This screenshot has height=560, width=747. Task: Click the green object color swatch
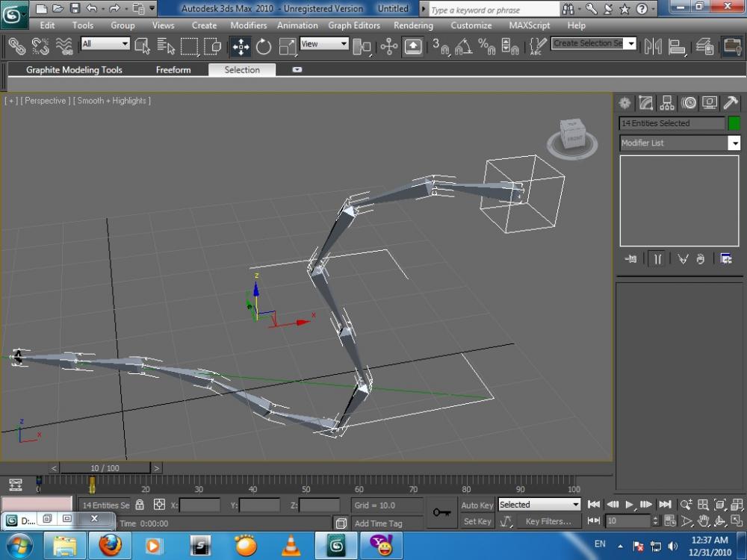[734, 123]
